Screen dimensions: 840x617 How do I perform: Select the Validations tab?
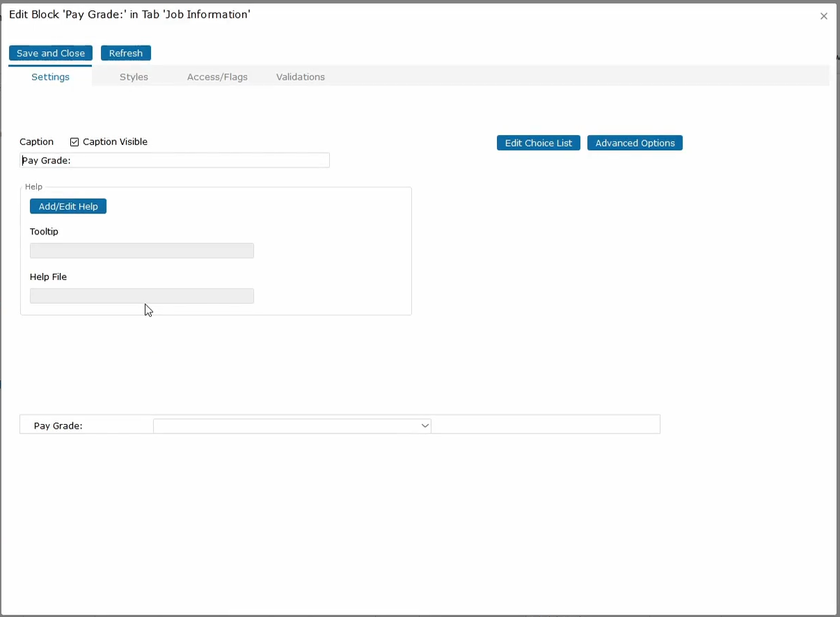[300, 77]
